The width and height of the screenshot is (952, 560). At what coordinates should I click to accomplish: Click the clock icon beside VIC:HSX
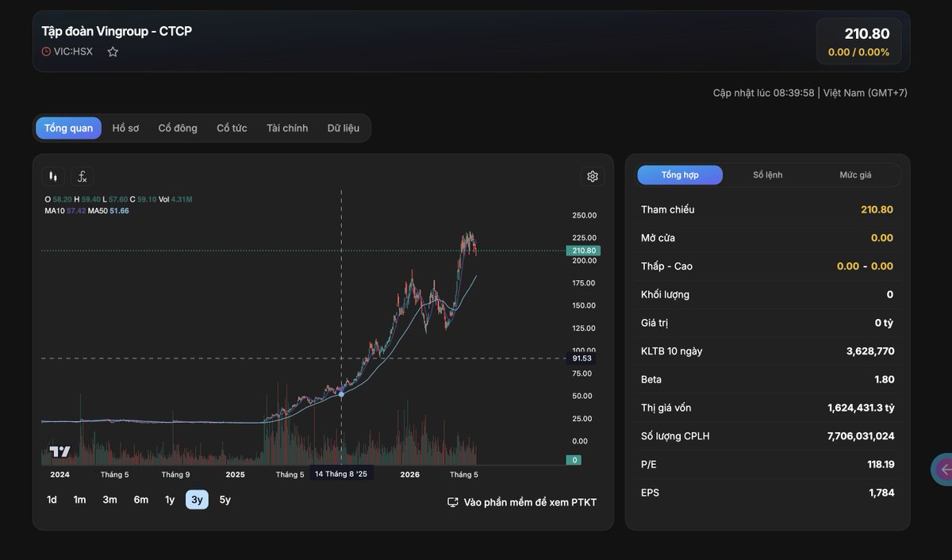46,52
